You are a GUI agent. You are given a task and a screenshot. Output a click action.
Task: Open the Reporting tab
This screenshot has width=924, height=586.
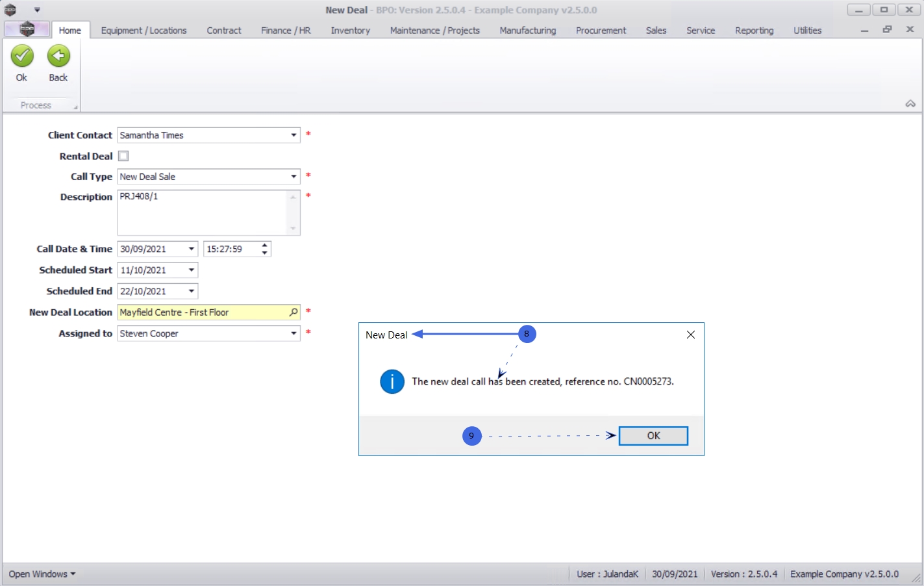tap(755, 31)
